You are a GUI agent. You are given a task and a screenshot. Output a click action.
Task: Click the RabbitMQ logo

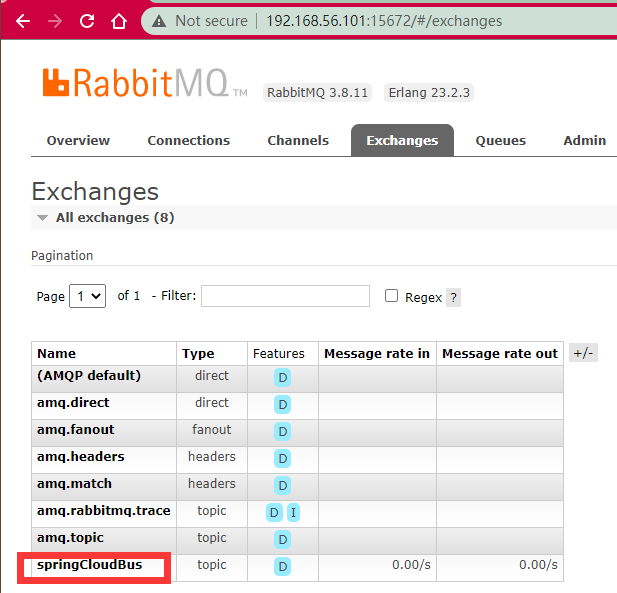(x=145, y=83)
